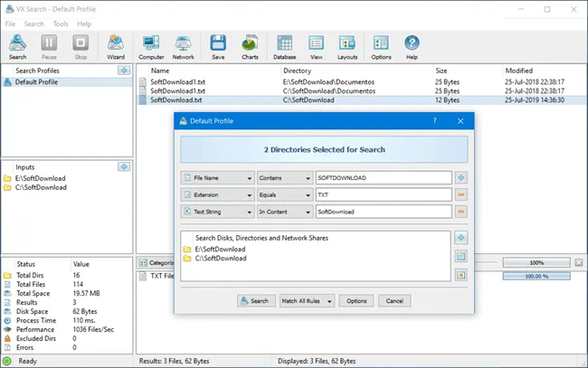This screenshot has height=368, width=588.
Task: Select SoftDownload.txt result row
Action: tap(362, 100)
